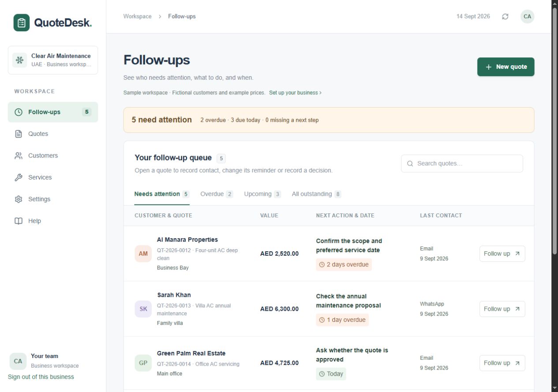Click the breadcrumb chevron after Workspace
The width and height of the screenshot is (558, 392).
[x=160, y=17]
